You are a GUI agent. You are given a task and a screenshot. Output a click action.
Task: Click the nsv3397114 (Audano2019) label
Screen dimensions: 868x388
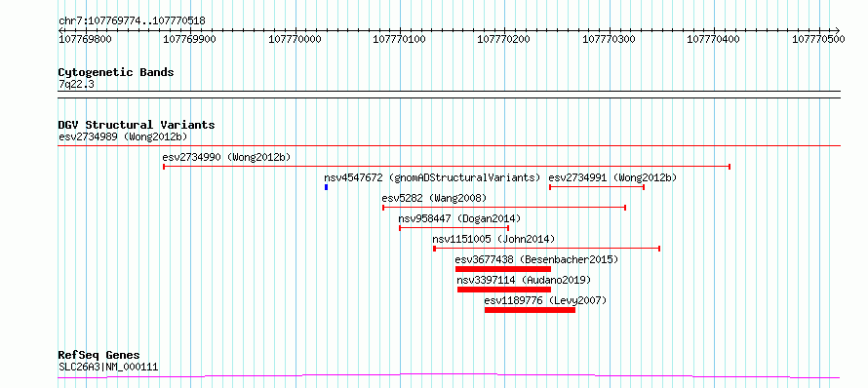[525, 280]
